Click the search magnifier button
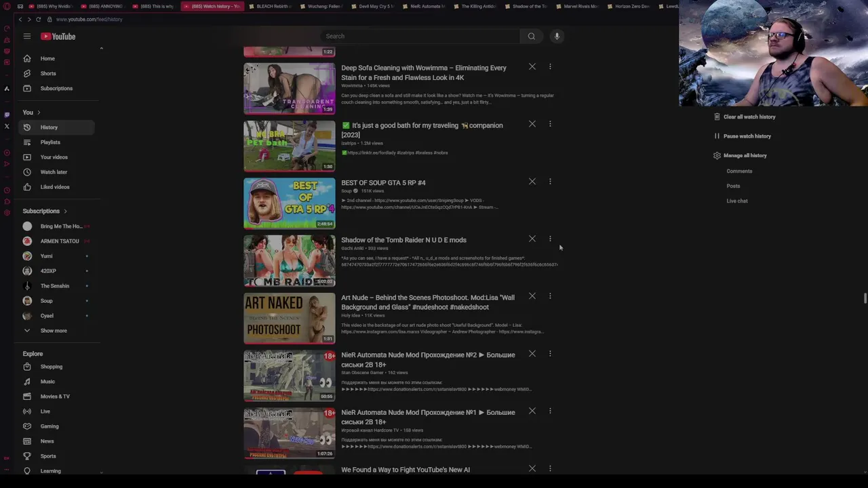This screenshot has width=868, height=488. pos(532,36)
